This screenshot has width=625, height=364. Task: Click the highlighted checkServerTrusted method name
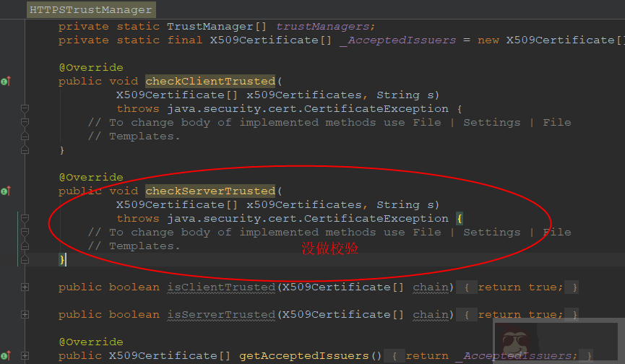point(210,191)
